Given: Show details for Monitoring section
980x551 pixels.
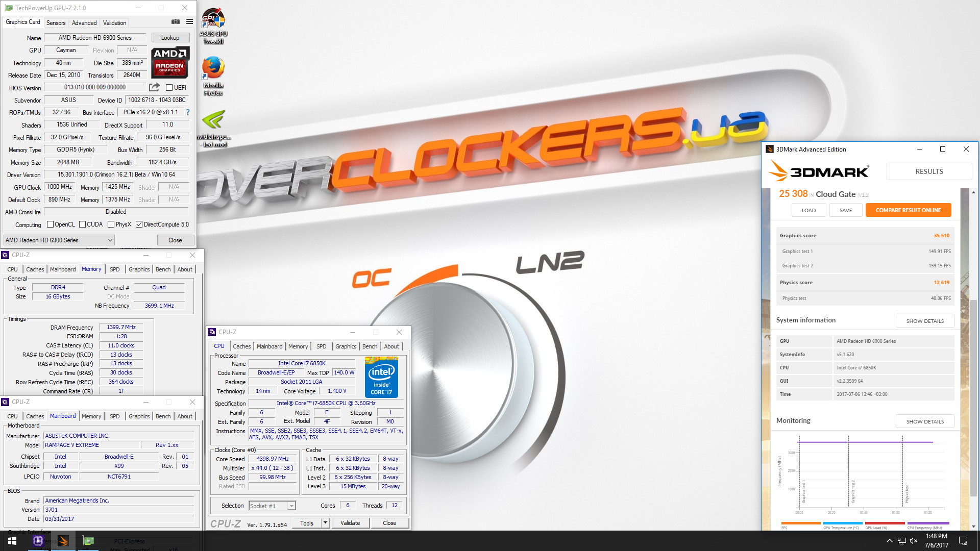Looking at the screenshot, I should click(925, 421).
